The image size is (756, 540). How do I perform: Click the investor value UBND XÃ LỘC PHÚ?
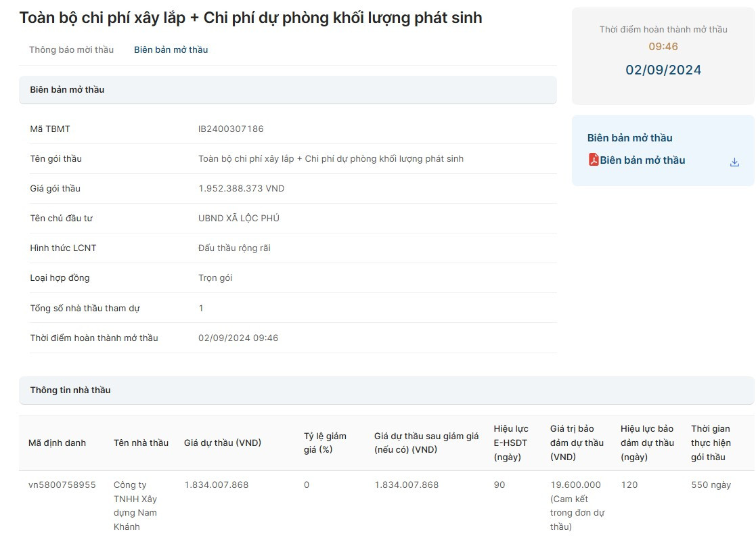[240, 218]
